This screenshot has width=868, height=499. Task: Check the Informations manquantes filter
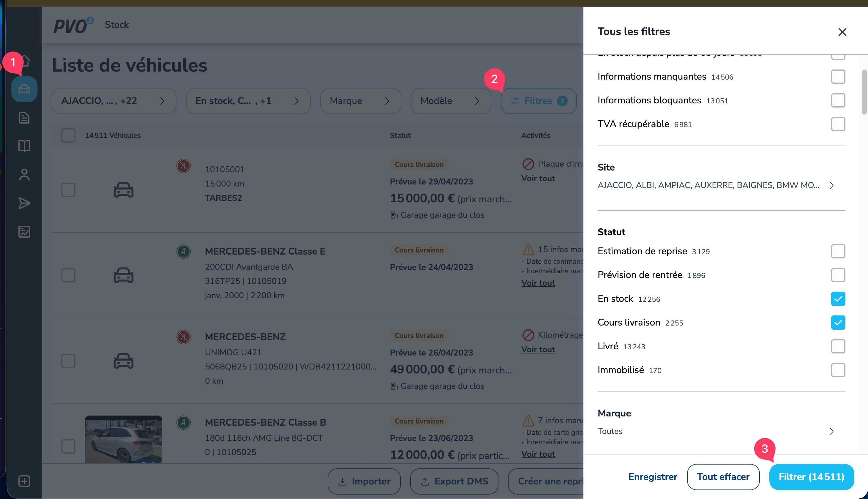click(838, 77)
